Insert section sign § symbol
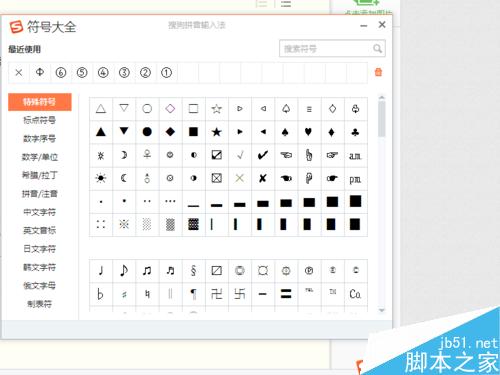500x375 pixels. click(x=193, y=271)
